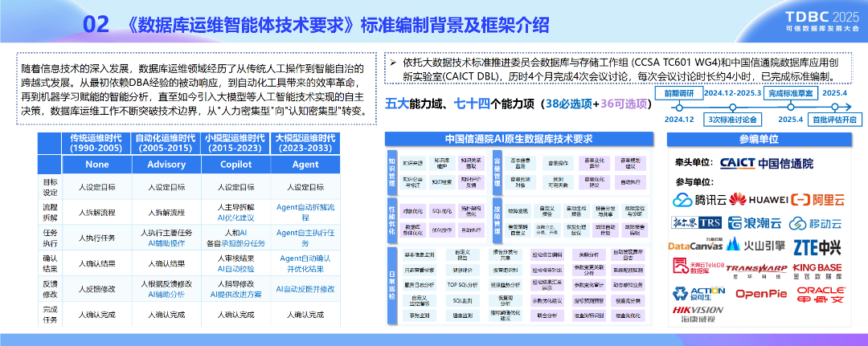The image size is (868, 346).
Task: Click the 关联分析 box under 日常巡检
Action: 590,255
